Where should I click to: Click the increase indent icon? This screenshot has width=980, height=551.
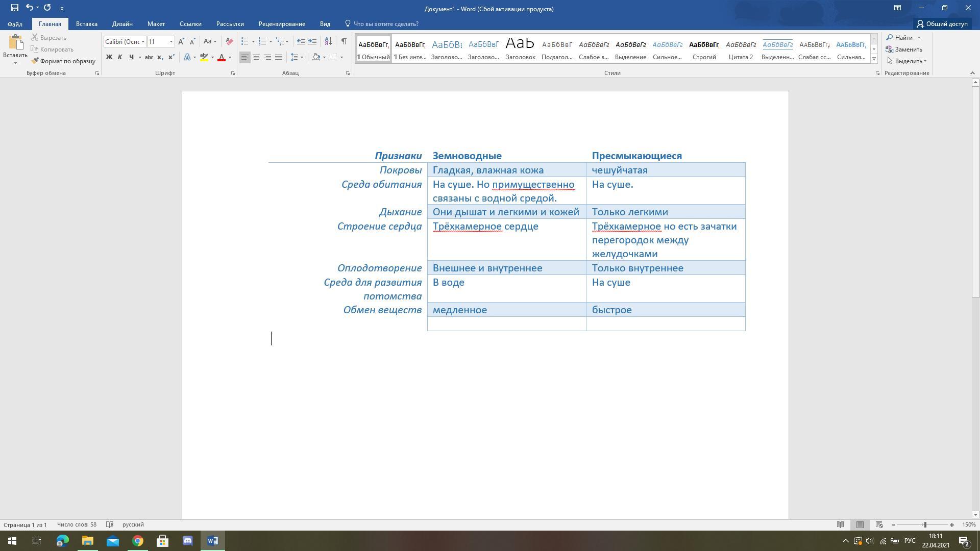point(312,41)
